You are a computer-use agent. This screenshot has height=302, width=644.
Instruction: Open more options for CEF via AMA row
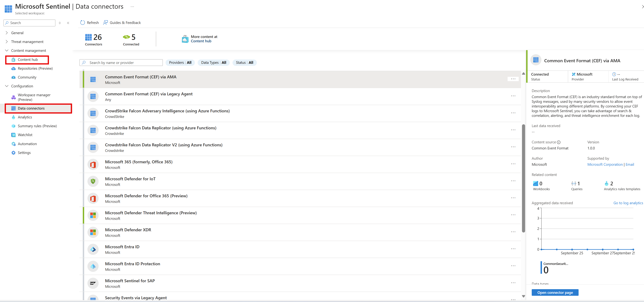pos(513,79)
